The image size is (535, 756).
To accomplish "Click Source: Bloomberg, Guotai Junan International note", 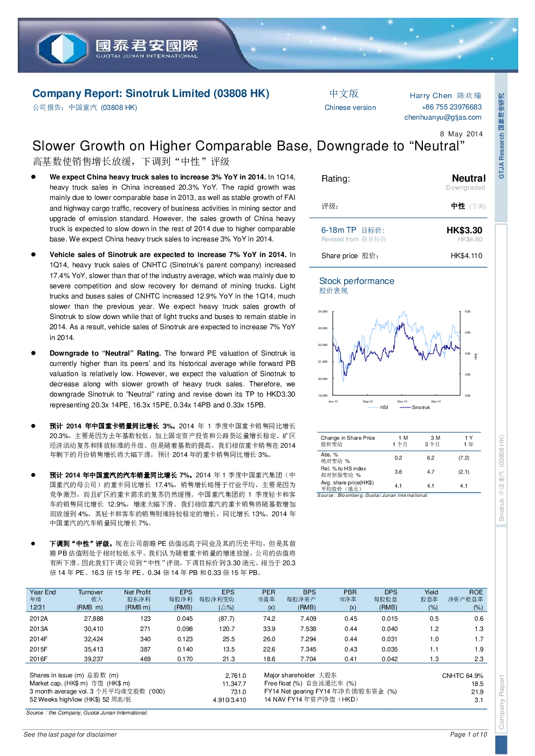I will [373, 495].
